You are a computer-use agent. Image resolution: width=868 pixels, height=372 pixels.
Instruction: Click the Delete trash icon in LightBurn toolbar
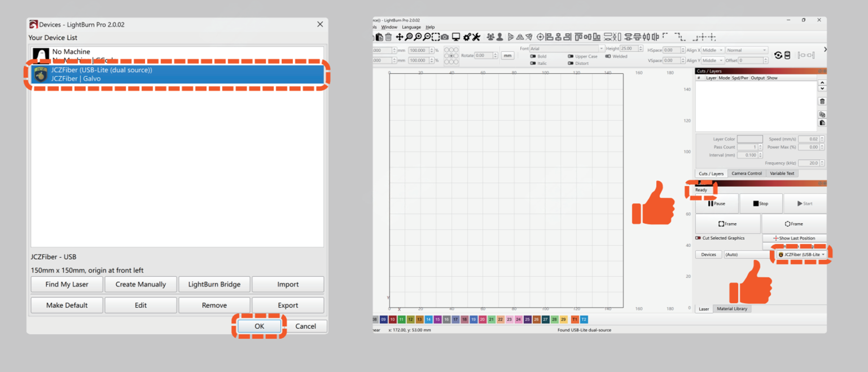(388, 37)
